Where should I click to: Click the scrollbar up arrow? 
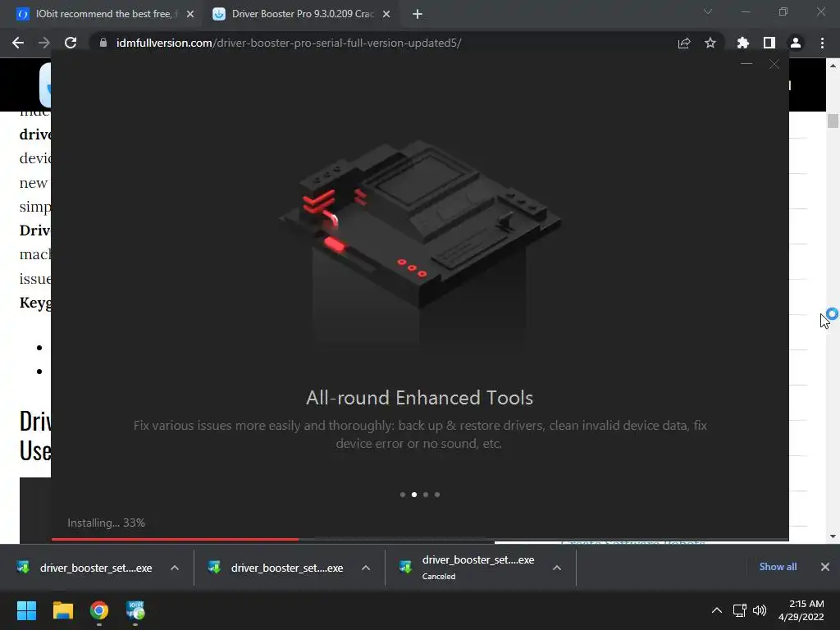[x=833, y=66]
